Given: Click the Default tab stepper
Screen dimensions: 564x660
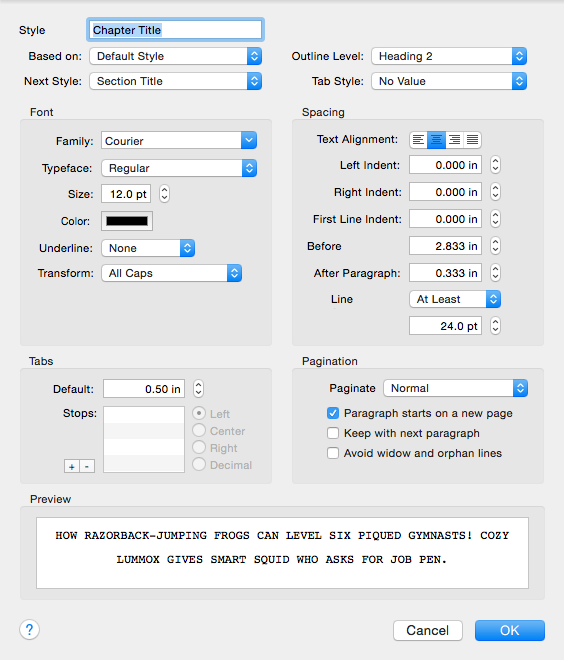Looking at the screenshot, I should tap(198, 389).
